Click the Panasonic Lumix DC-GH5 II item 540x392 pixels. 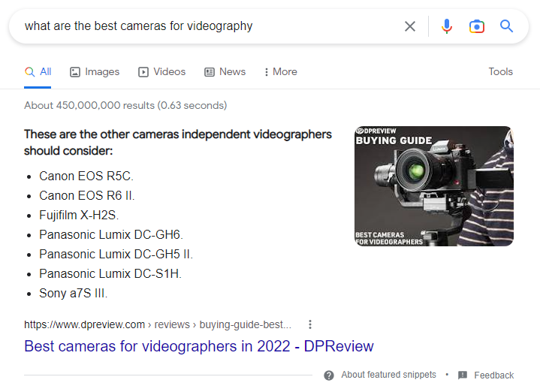click(x=116, y=255)
